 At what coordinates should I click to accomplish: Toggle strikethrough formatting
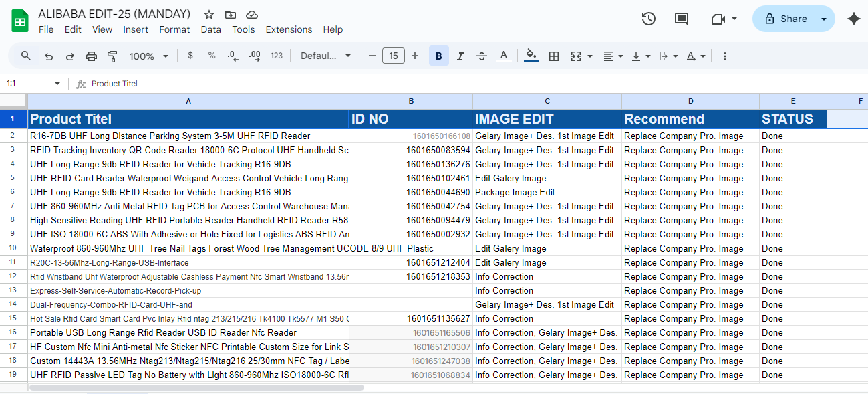tap(481, 56)
